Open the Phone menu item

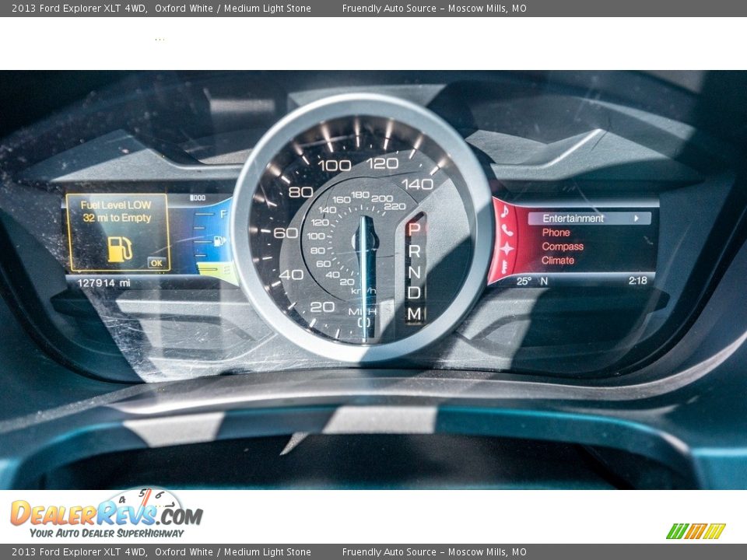click(556, 233)
